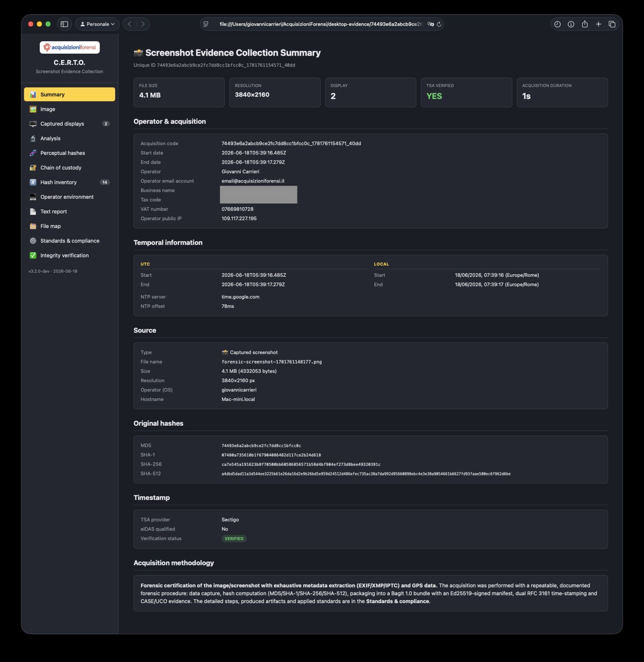644x662 pixels.
Task: Open the Analysis sidebar section
Action: tap(70, 138)
